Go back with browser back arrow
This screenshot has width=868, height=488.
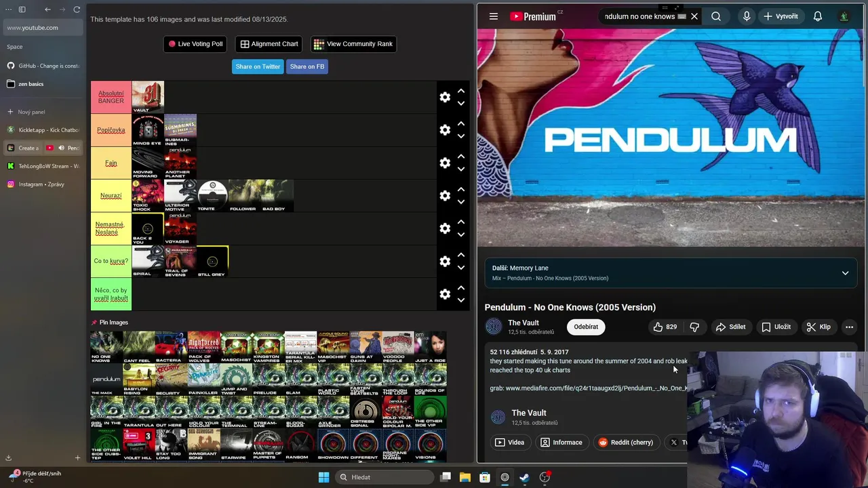click(47, 9)
